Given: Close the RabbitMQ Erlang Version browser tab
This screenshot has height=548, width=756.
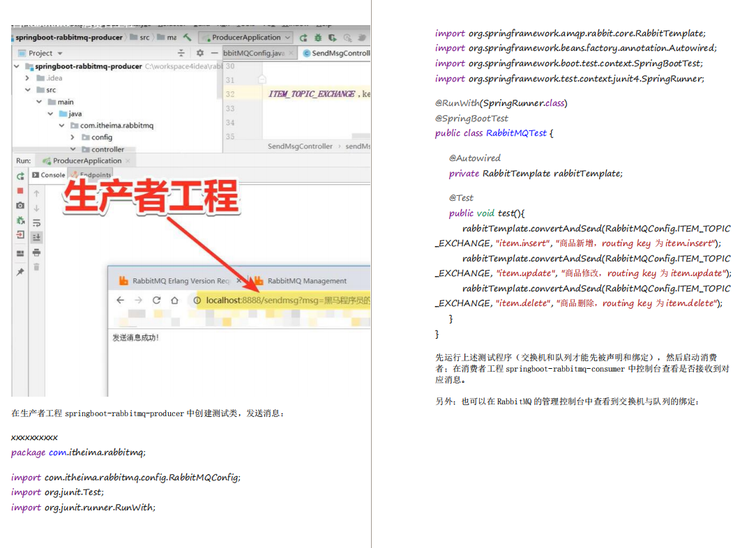Looking at the screenshot, I should (239, 280).
